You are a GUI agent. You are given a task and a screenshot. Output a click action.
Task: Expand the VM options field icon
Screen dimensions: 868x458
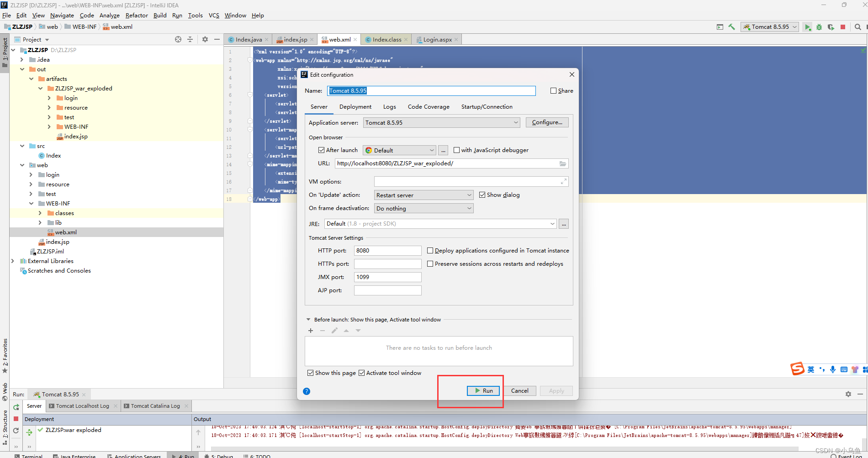tap(564, 181)
